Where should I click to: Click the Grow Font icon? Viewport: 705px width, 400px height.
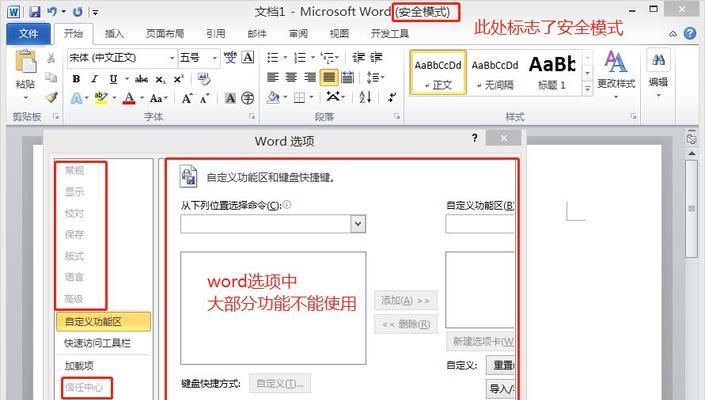(187, 98)
